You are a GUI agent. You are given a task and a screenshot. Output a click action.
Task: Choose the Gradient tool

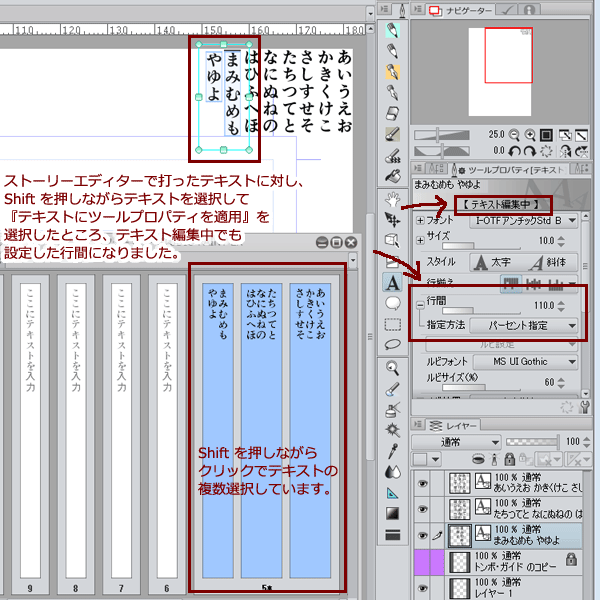(393, 514)
